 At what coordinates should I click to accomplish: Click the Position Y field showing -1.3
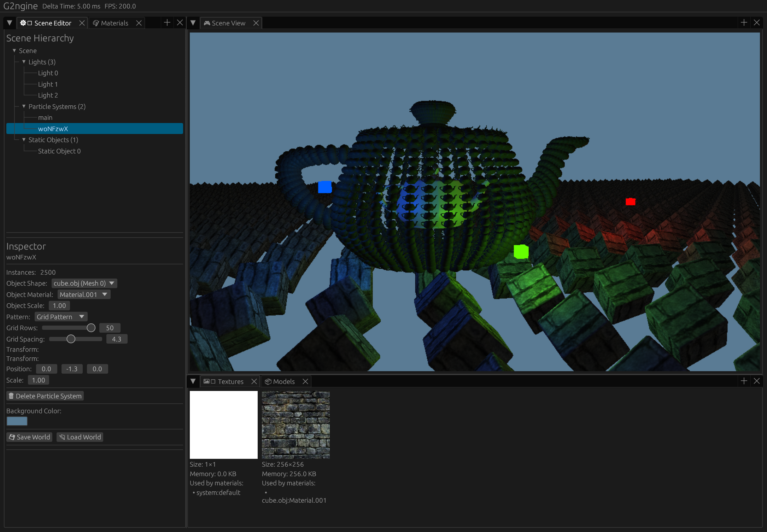click(72, 369)
